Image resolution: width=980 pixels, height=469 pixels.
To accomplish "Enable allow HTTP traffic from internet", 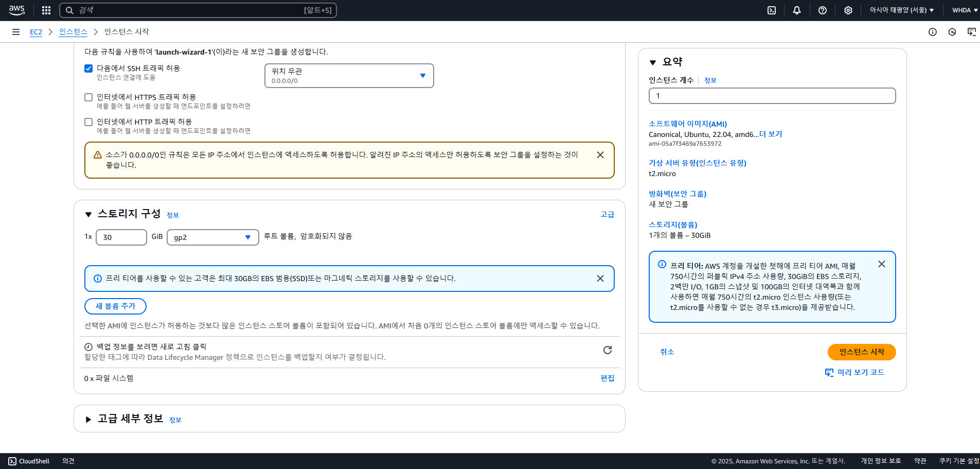I will (x=88, y=122).
